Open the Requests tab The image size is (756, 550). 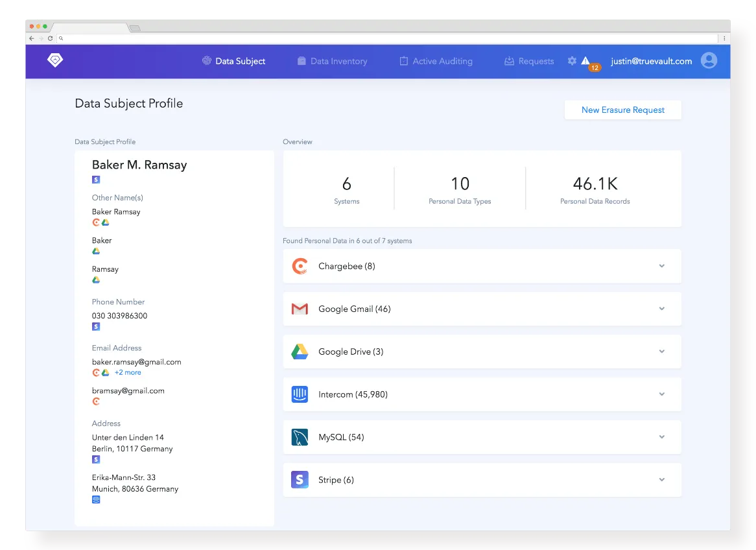point(529,61)
